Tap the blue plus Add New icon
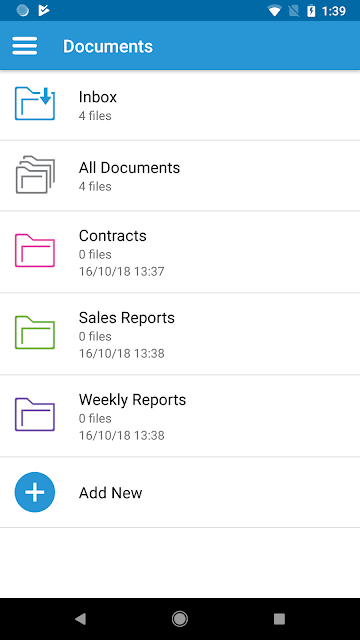360x640 pixels. click(x=35, y=492)
